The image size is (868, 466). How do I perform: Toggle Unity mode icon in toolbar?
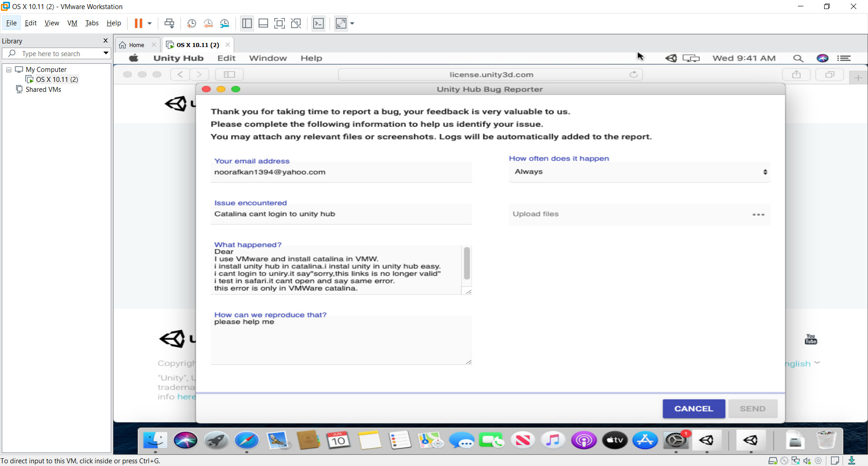pos(296,24)
